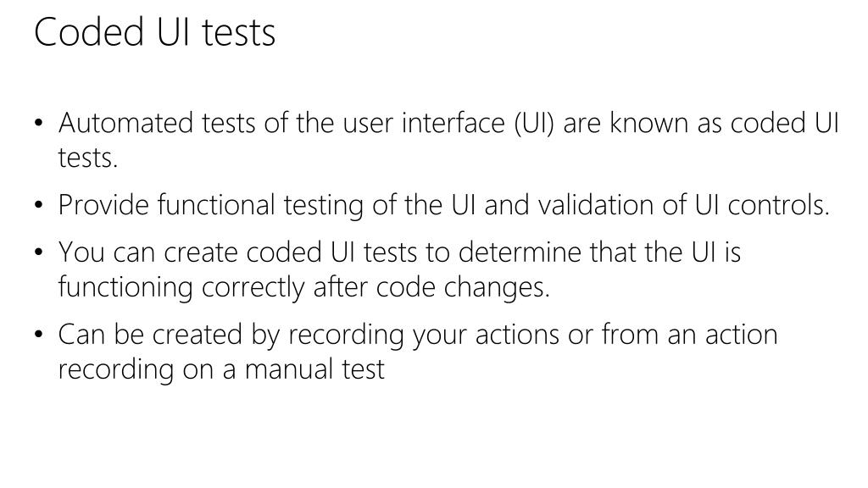Click the '(UI)' abbreviation in the first bullet
The image size is (868, 488).
pos(534,124)
